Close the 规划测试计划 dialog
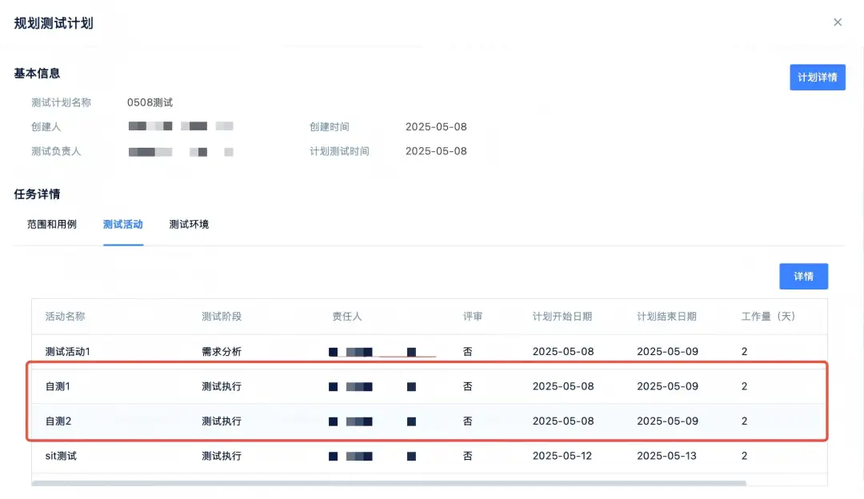Image resolution: width=864 pixels, height=499 pixels. 838,22
